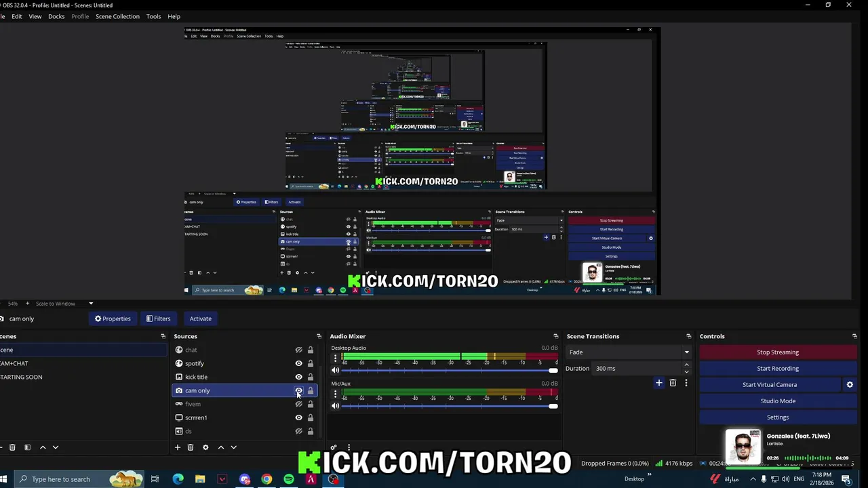Click Start Recording button

[778, 368]
